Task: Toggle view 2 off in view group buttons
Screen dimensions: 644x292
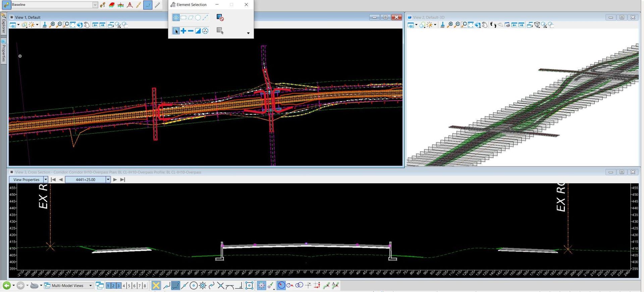Action: pos(113,286)
